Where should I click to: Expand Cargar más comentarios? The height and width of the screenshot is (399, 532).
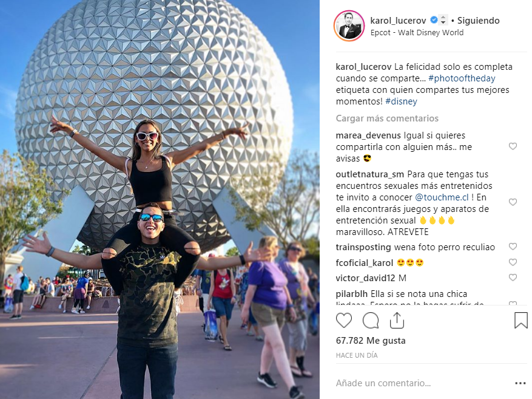pyautogui.click(x=387, y=118)
